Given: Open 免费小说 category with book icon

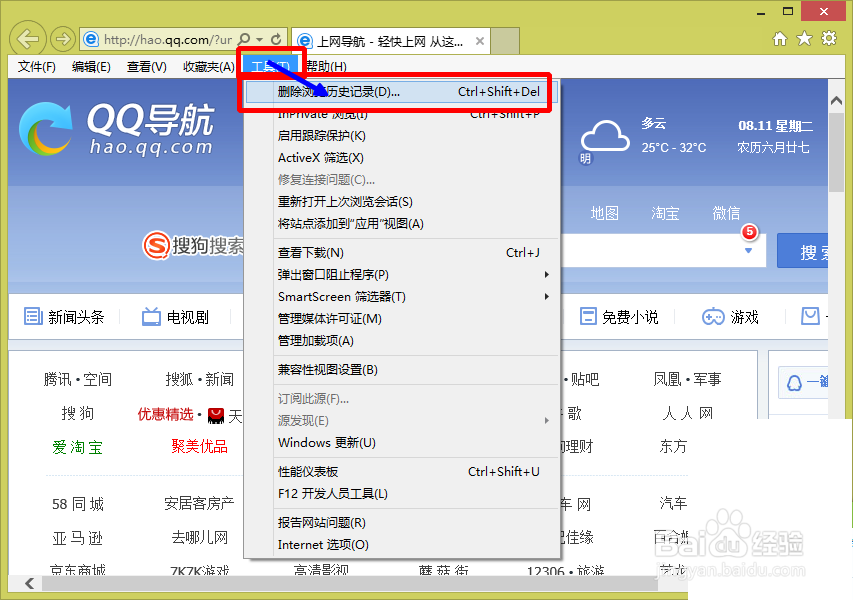Looking at the screenshot, I should pos(619,317).
